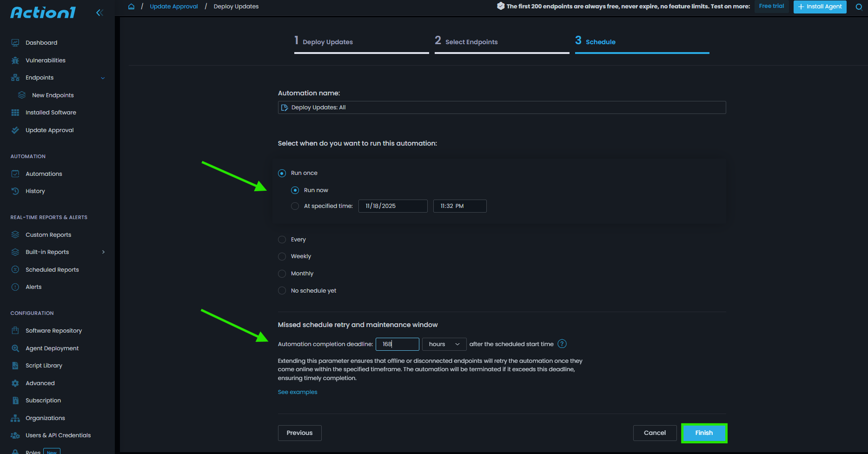Switch to Select Endpoints step
This screenshot has width=868, height=454.
(471, 42)
